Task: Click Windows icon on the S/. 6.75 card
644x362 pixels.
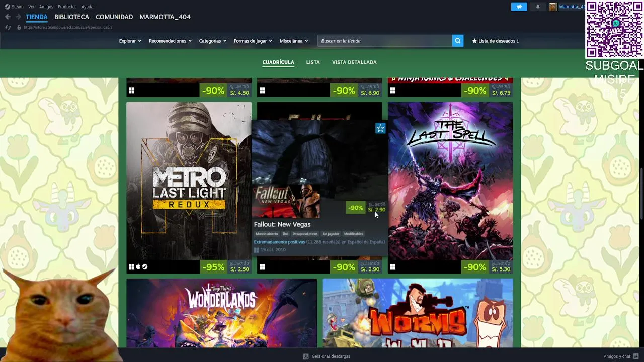Action: click(x=393, y=90)
